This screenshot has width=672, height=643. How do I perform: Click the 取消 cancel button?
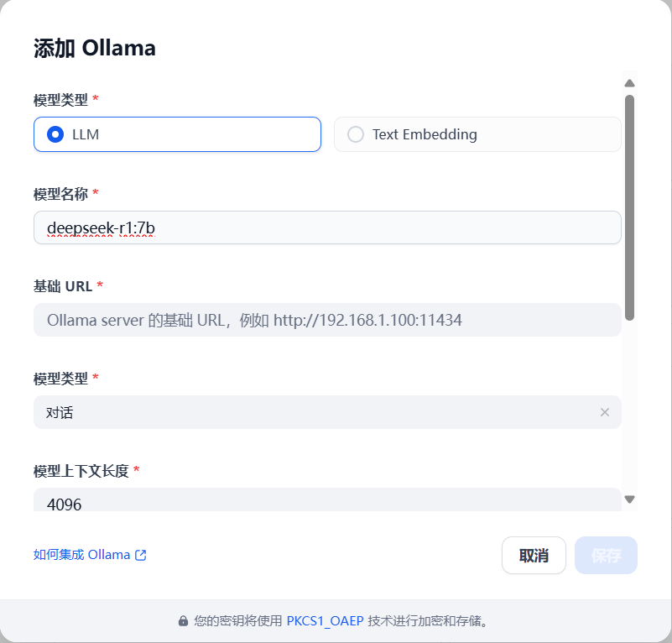(x=534, y=555)
